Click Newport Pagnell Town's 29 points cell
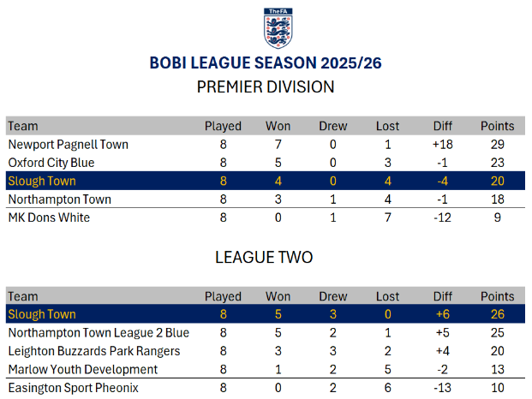 [497, 145]
